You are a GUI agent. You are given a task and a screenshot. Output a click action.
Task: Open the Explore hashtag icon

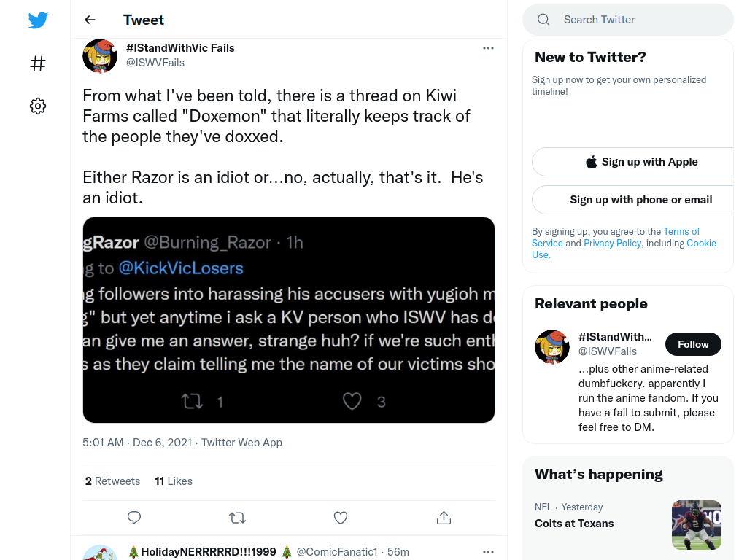pos(38,63)
